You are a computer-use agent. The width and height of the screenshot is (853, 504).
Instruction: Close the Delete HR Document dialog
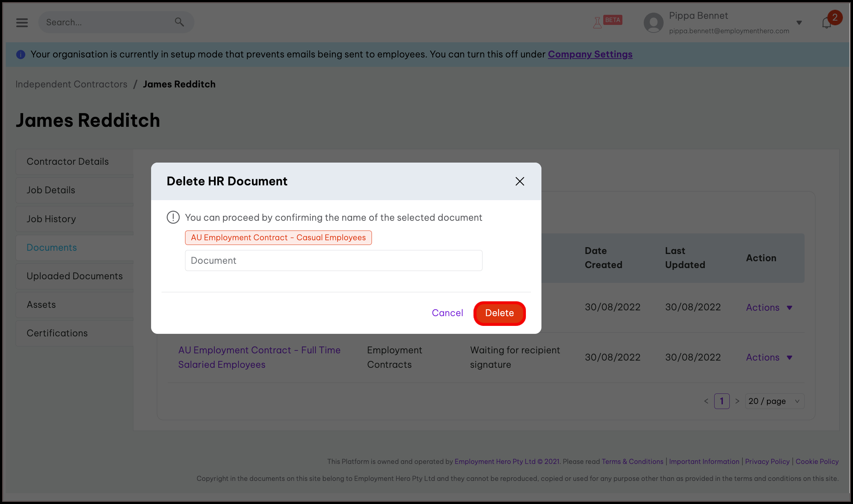click(520, 181)
